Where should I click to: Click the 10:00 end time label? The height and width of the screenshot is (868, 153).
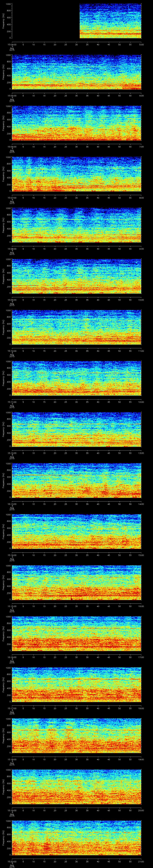[141, 300]
